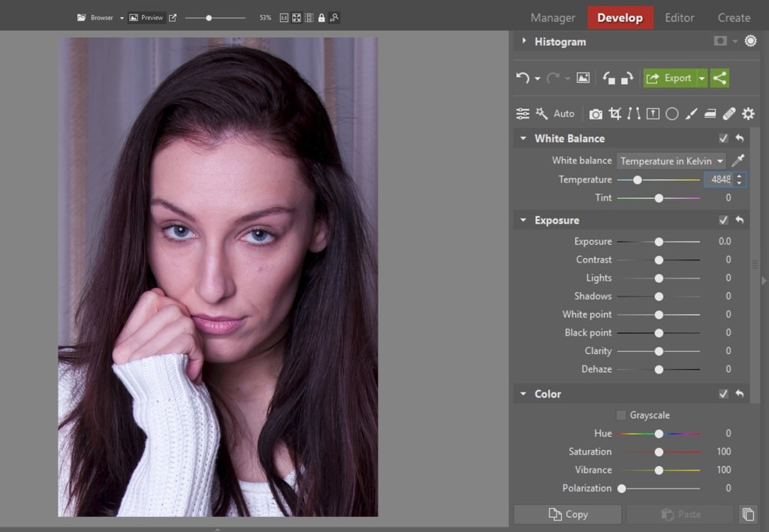Viewport: 769px width, 532px height.
Task: Select the Crop tool
Action: 615,113
